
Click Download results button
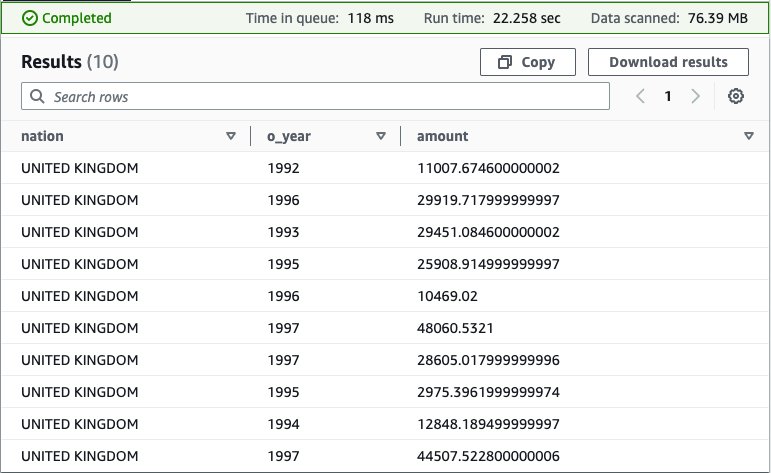[668, 62]
